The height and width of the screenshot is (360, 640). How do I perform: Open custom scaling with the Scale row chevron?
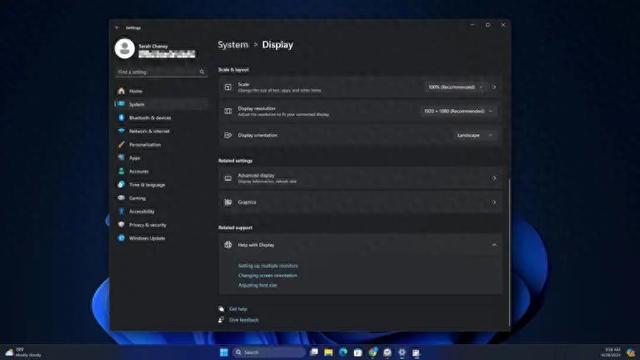494,87
